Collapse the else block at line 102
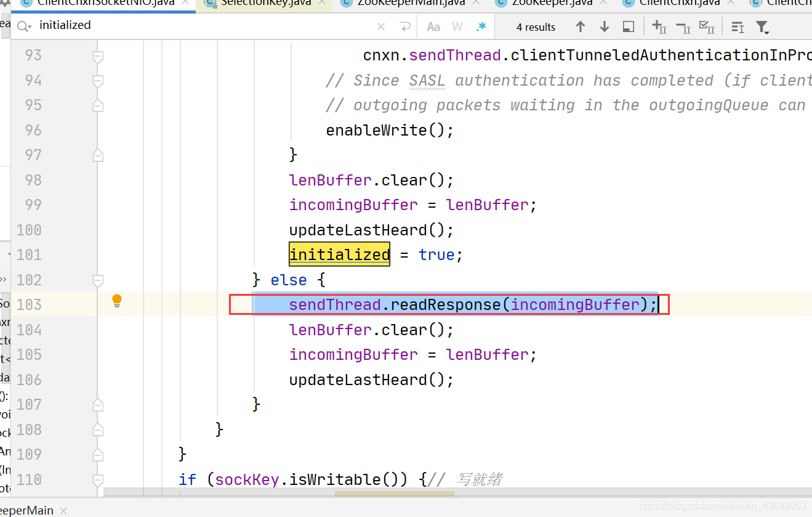The width and height of the screenshot is (812, 517). 97,281
